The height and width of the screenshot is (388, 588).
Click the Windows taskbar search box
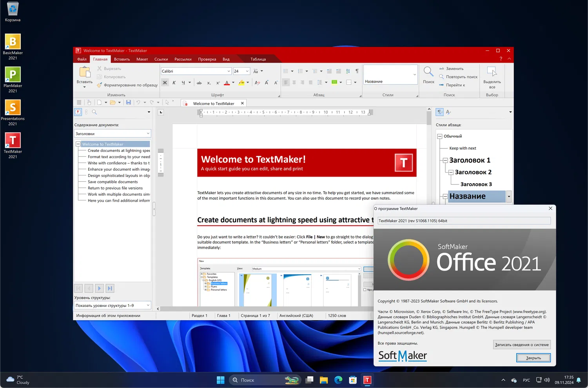(265, 380)
